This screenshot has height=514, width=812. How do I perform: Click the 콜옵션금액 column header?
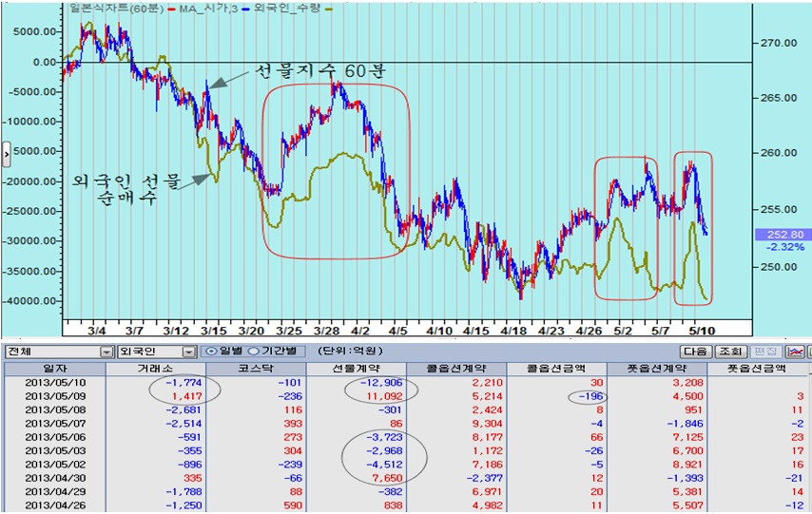(556, 369)
